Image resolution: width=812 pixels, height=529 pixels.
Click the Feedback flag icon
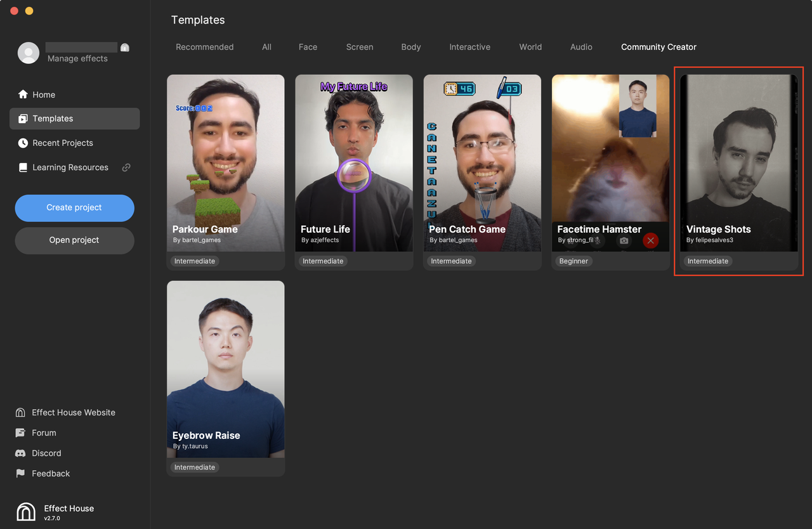(x=20, y=473)
